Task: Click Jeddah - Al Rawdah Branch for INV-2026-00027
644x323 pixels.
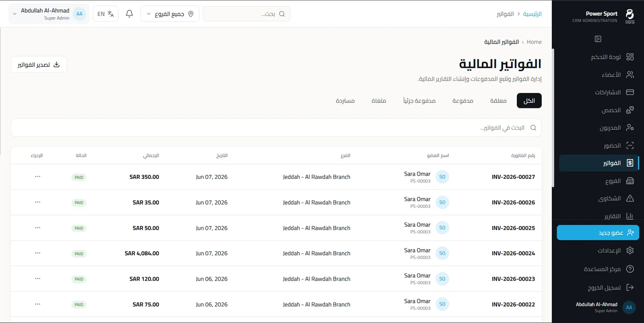Action: (x=316, y=177)
